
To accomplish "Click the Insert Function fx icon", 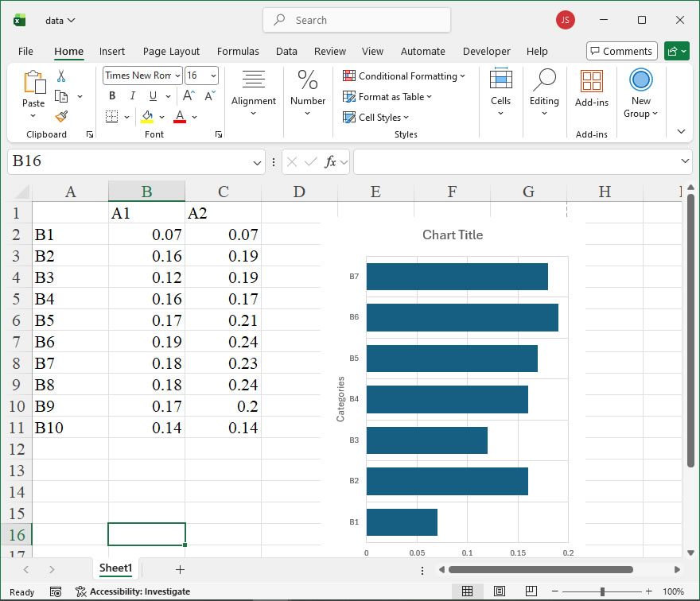I will point(331,161).
